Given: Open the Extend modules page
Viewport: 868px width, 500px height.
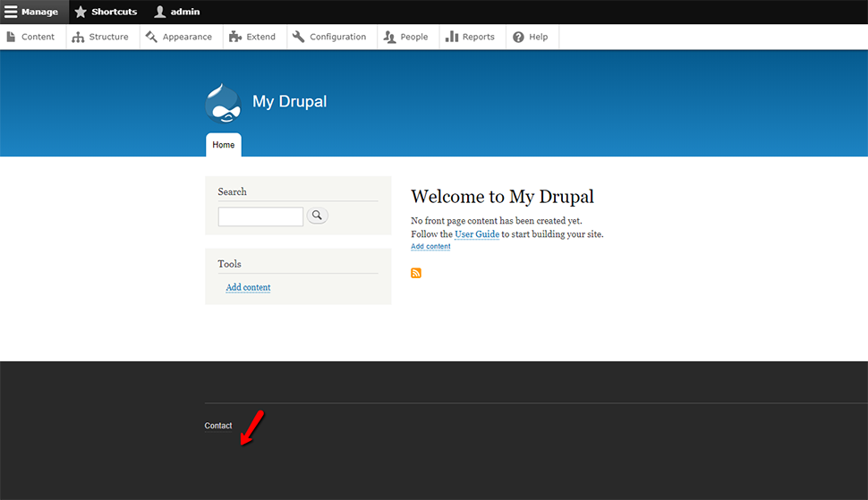Looking at the screenshot, I should (252, 37).
